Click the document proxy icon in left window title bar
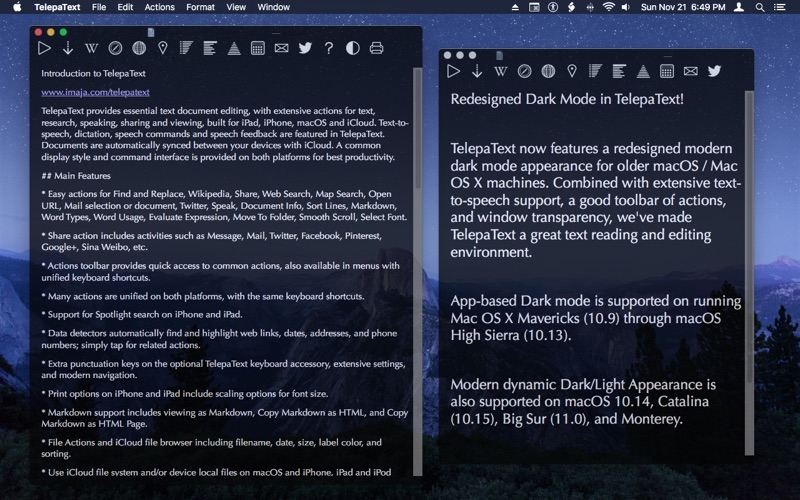 point(151,32)
